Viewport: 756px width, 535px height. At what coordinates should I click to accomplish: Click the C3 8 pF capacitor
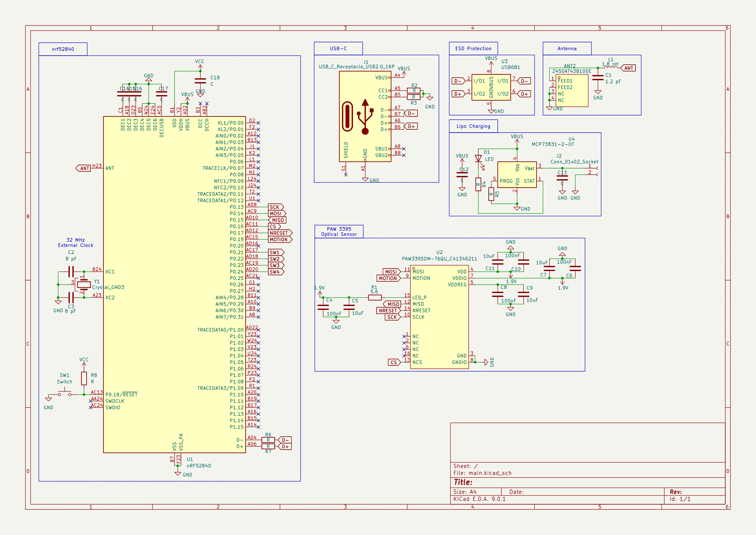pos(71,298)
